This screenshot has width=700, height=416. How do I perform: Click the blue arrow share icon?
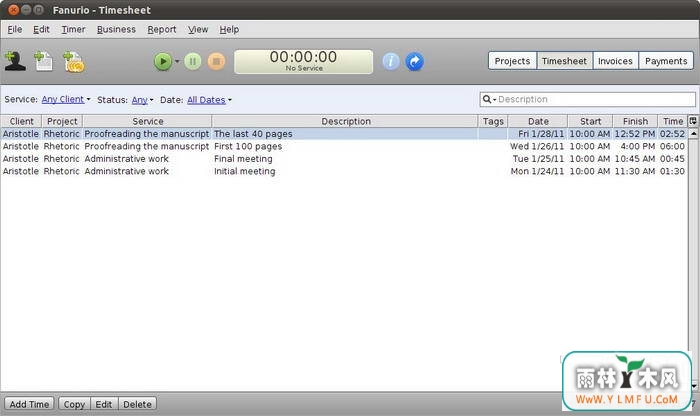point(415,61)
